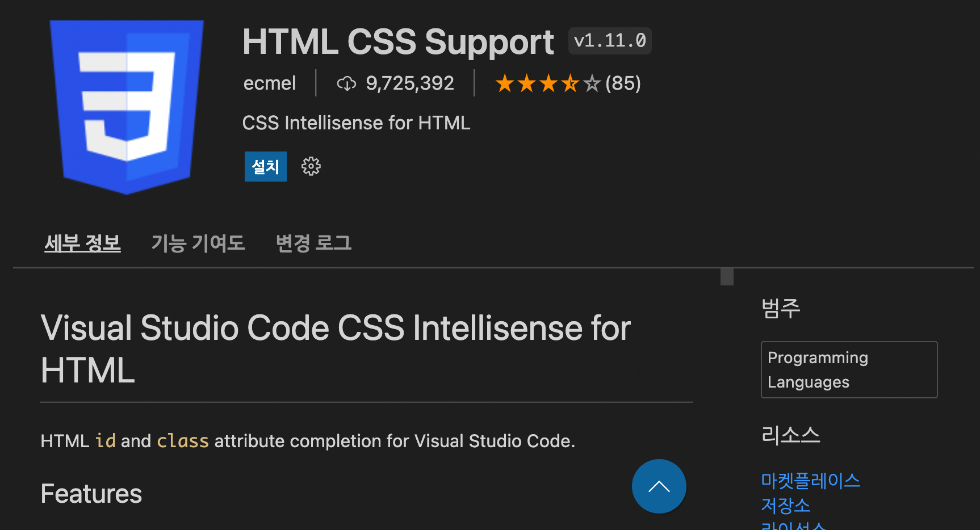Click the (85) review count
980x530 pixels.
[x=623, y=83]
